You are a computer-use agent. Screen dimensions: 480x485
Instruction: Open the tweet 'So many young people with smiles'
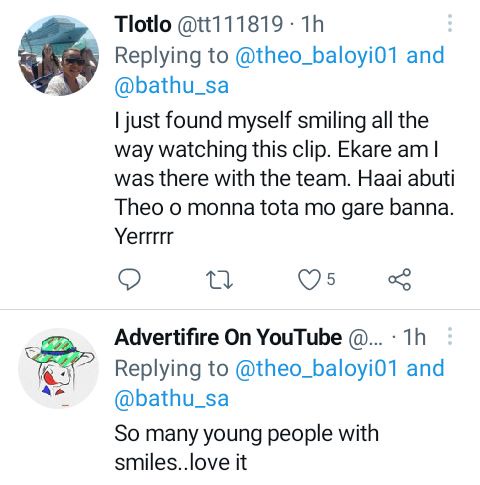[x=247, y=448]
